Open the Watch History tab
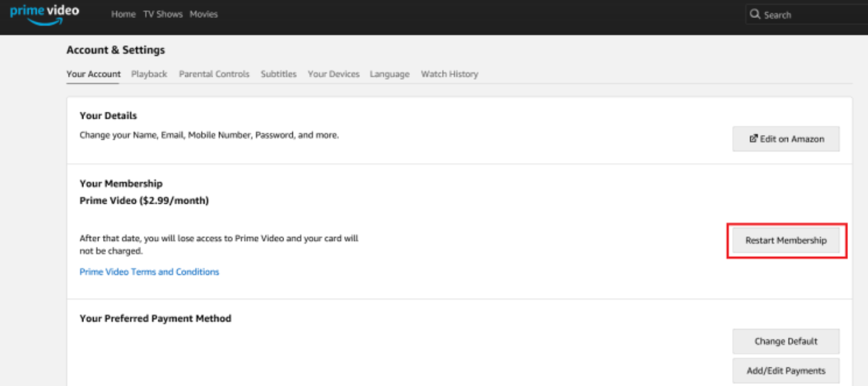 [x=449, y=74]
